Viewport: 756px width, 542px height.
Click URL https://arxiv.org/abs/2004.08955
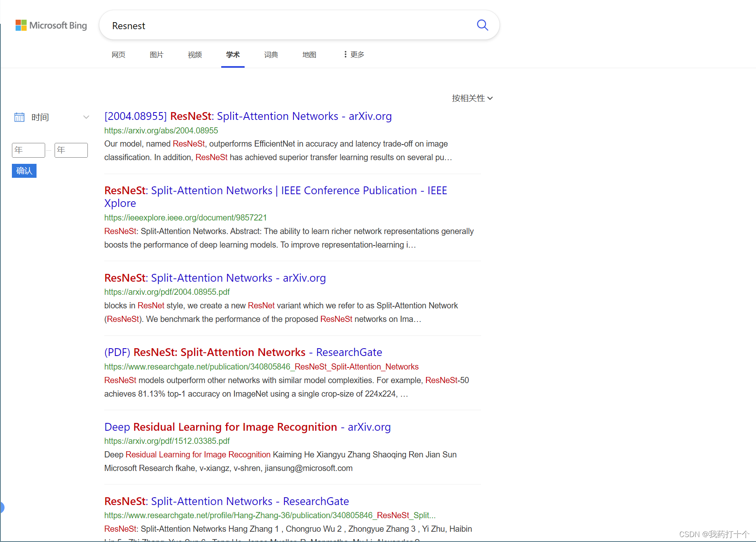coord(161,131)
